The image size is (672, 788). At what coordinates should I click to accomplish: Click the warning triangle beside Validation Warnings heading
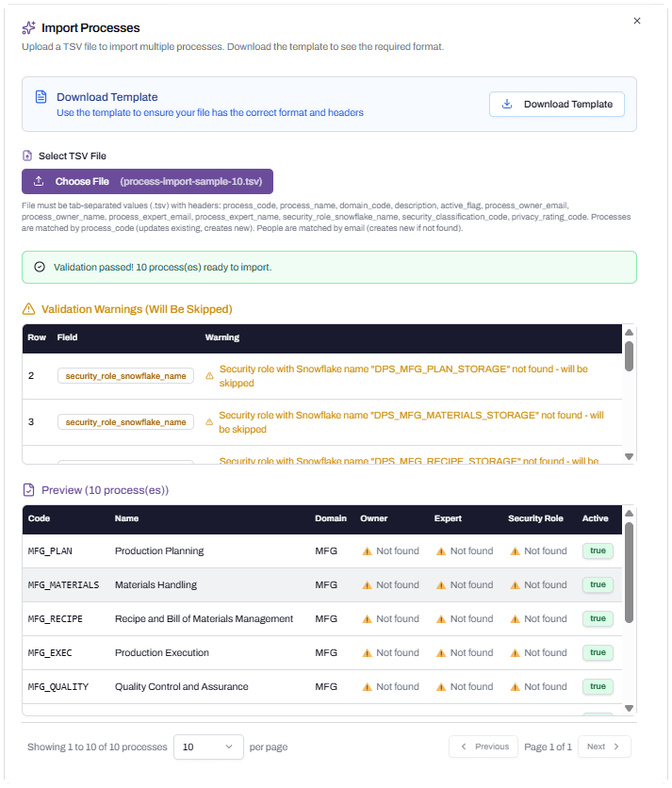(28, 309)
